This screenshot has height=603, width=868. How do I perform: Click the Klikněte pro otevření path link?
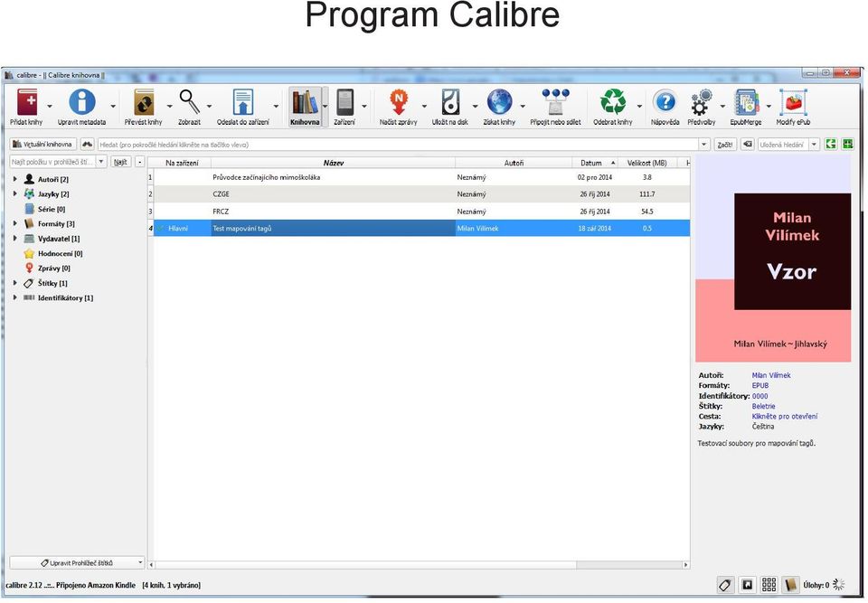[785, 417]
